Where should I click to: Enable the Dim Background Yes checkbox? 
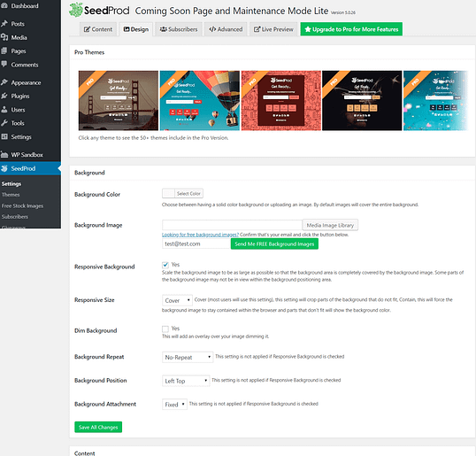(165, 329)
